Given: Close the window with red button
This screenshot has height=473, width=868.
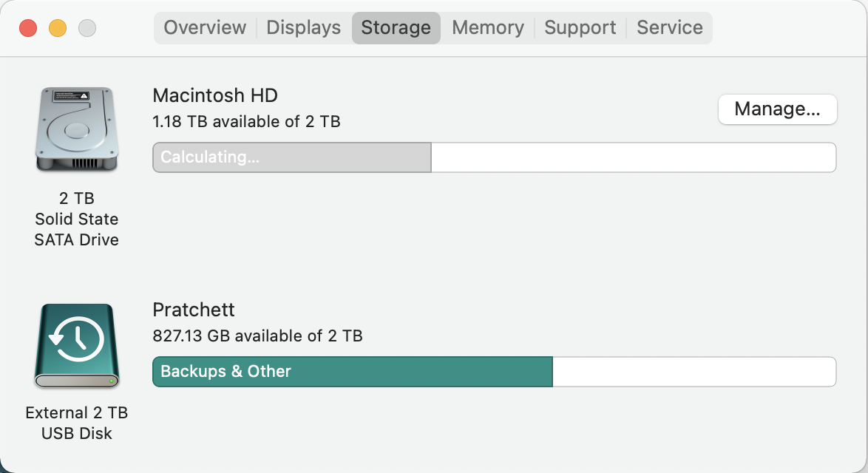Looking at the screenshot, I should click(x=28, y=29).
